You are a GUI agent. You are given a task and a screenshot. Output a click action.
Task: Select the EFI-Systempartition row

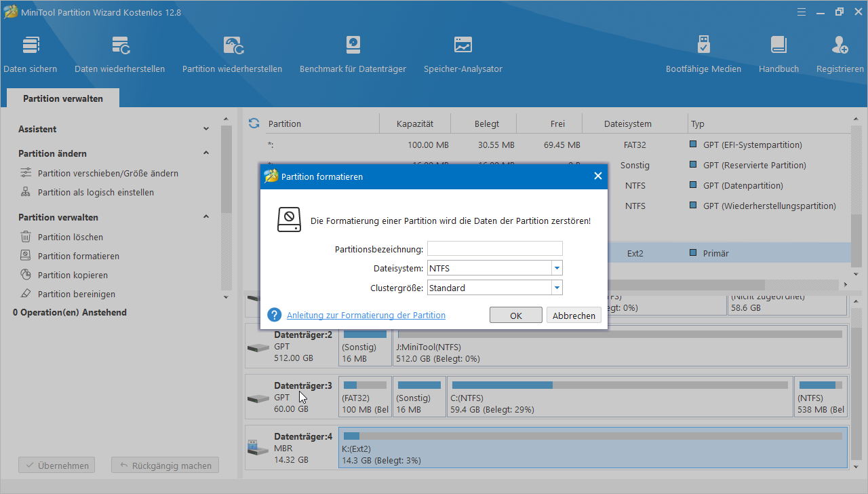tap(548, 145)
